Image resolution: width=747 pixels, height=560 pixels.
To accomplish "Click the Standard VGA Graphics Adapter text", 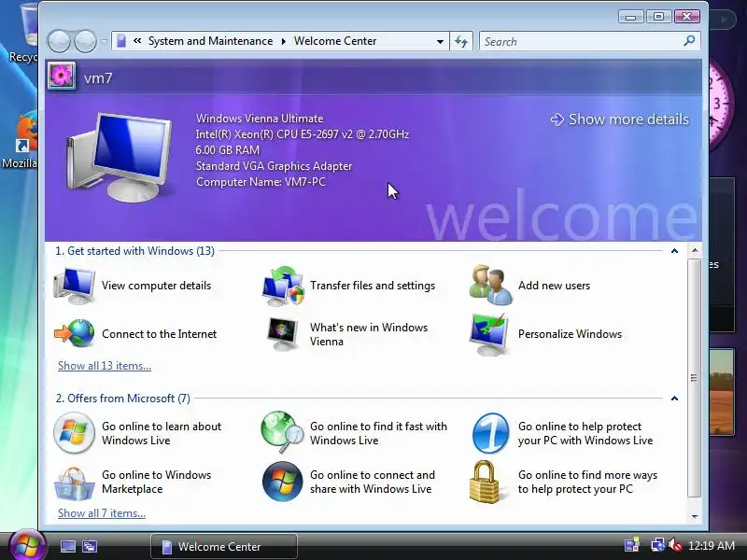I will tap(274, 166).
